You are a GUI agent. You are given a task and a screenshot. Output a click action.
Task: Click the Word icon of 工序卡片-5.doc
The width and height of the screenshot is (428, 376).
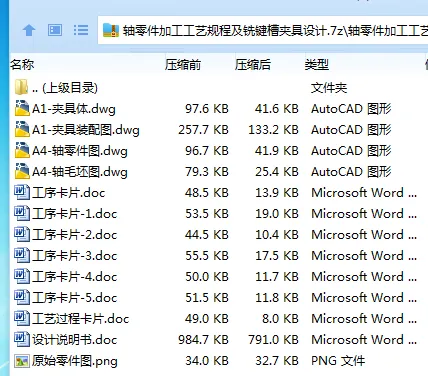[22, 297]
